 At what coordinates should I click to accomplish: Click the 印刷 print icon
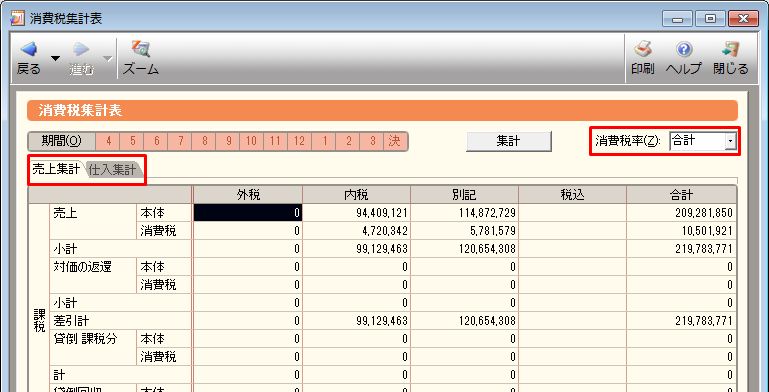tap(642, 50)
